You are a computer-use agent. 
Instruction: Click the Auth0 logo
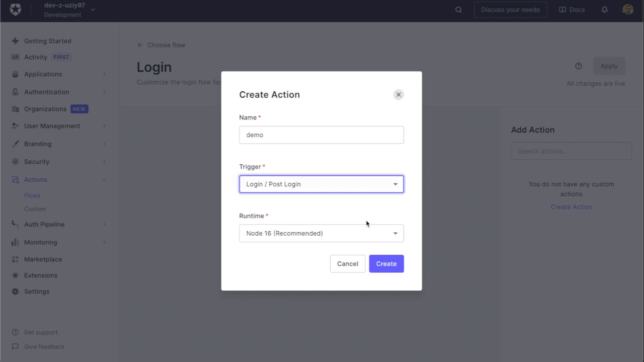coord(15,10)
